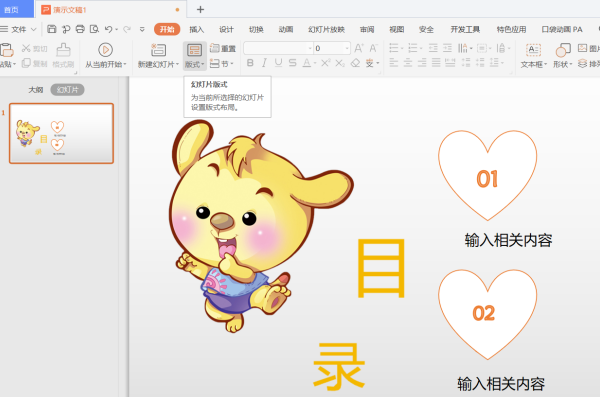This screenshot has height=397, width=600.
Task: Click the Cut (剪切) scissors button
Action: [34, 49]
